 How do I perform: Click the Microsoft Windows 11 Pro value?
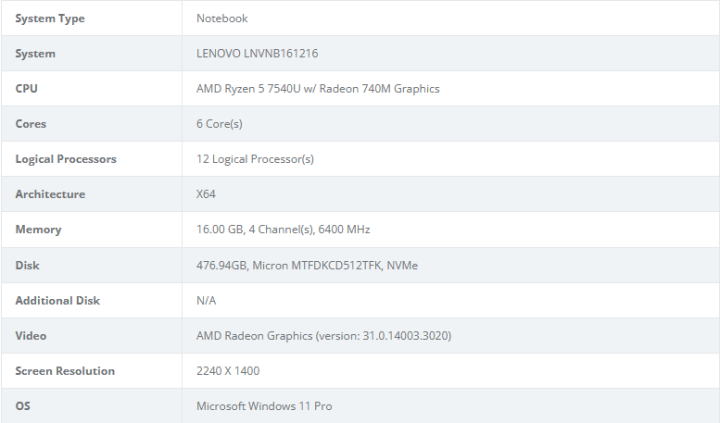click(x=264, y=406)
